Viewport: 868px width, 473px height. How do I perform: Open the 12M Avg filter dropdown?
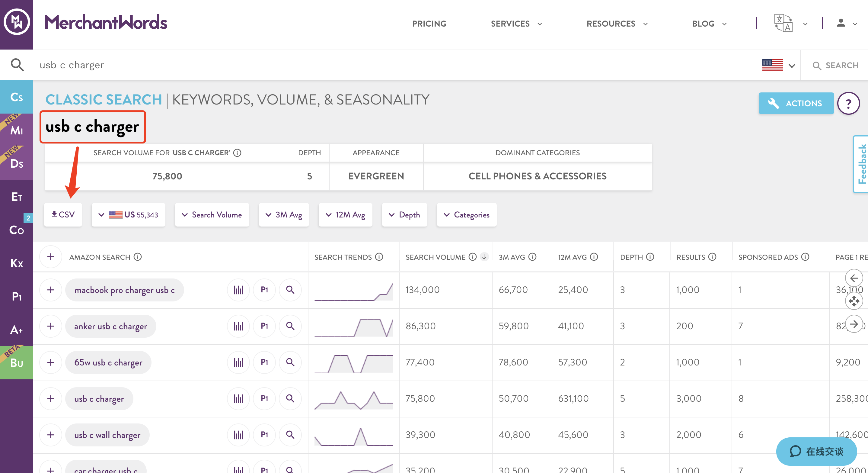(345, 215)
